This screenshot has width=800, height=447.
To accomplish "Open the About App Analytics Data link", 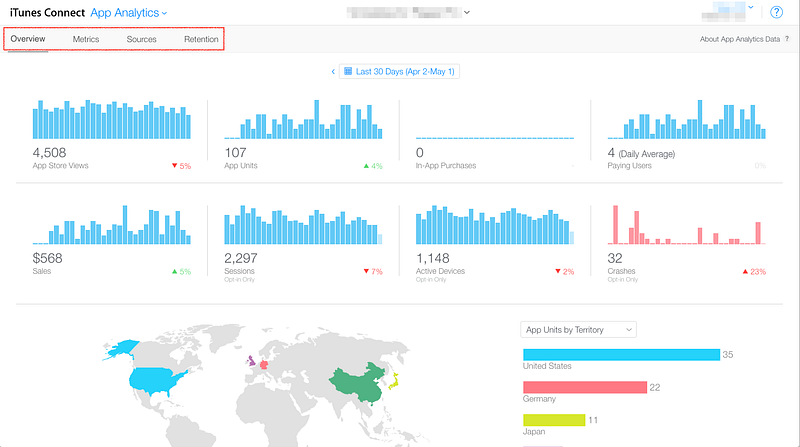I will (740, 39).
